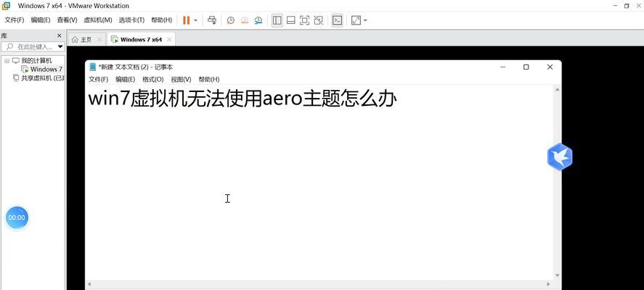The image size is (644, 290).
Task: Close the 库 library panel
Action: 59,36
